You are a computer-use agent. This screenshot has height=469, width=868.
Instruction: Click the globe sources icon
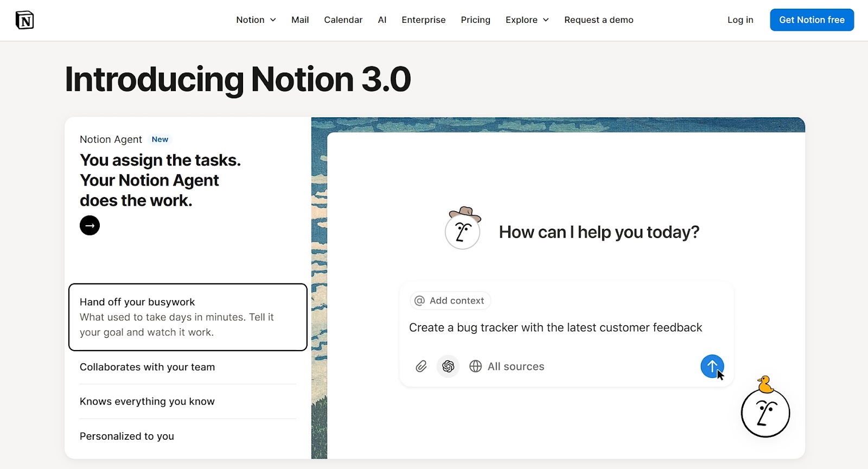(475, 366)
